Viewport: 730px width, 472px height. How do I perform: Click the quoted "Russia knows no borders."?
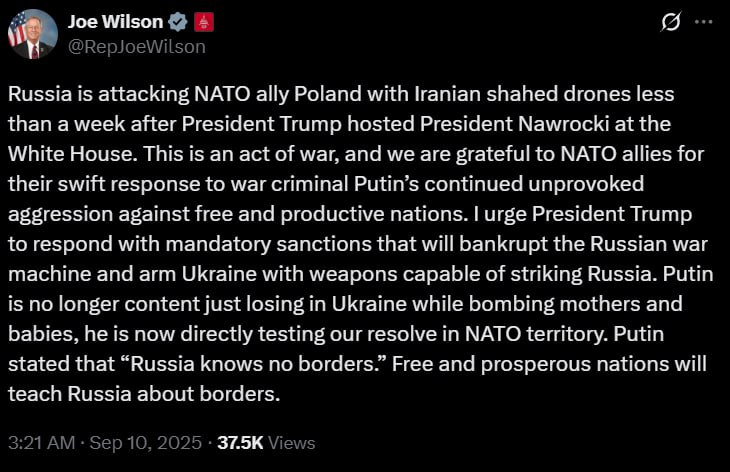[256, 364]
